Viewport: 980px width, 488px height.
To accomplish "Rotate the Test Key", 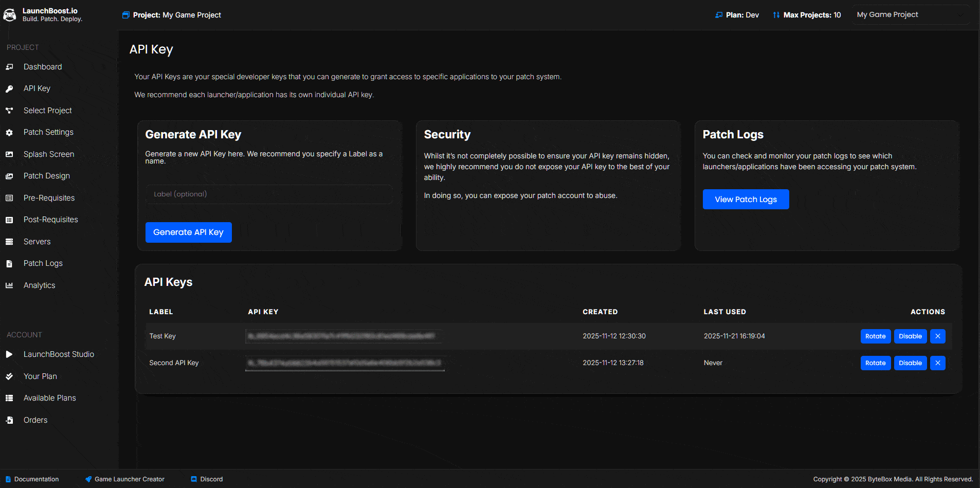I will (x=875, y=336).
